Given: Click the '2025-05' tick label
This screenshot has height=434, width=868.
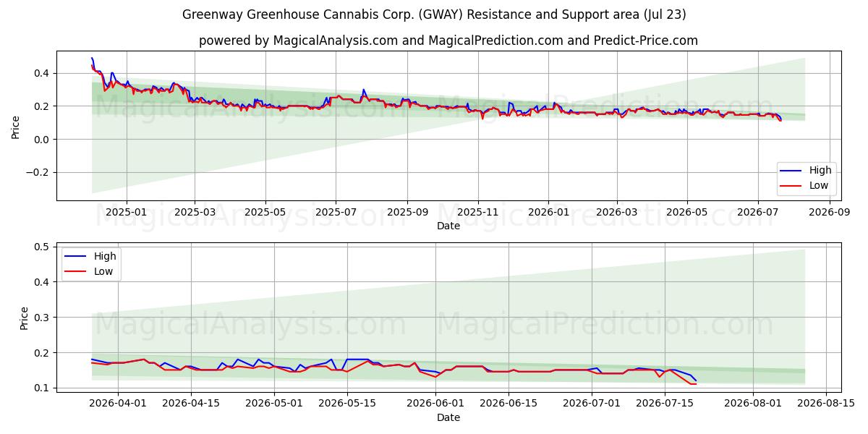Looking at the screenshot, I should 265,212.
